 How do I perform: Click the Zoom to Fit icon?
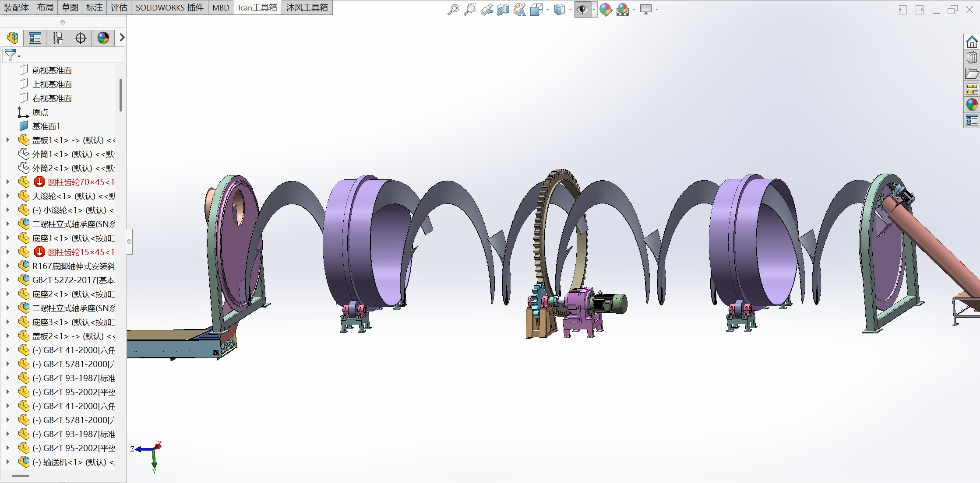tap(453, 9)
